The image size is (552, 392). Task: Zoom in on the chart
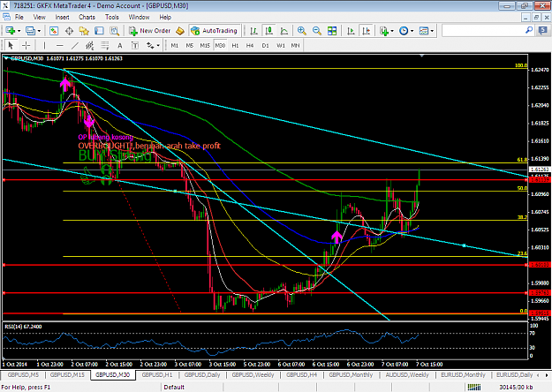click(x=302, y=31)
